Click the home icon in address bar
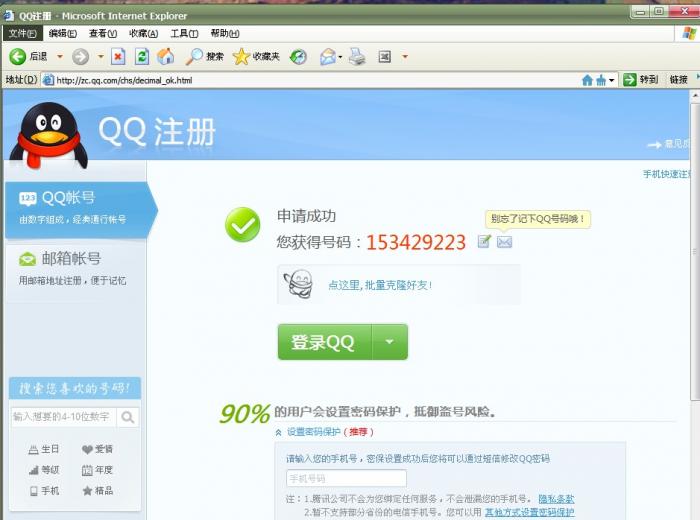The height and width of the screenshot is (520, 700). [x=588, y=80]
